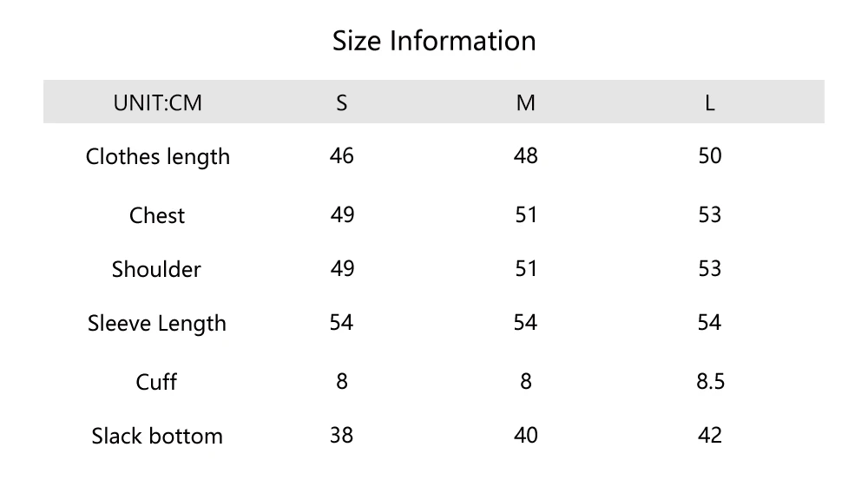The image size is (868, 480).
Task: Select the Clothes length row label
Action: click(158, 156)
